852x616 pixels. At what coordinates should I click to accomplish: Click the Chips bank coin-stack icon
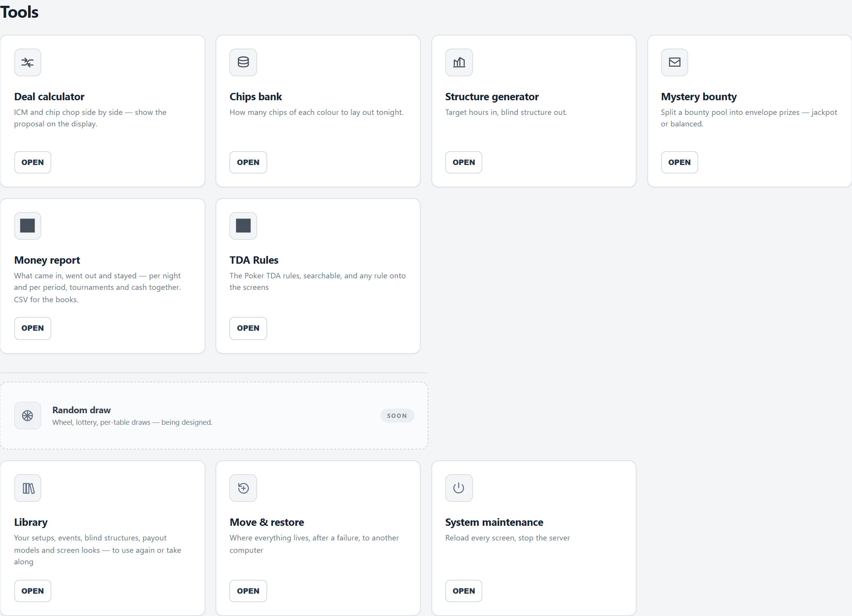243,62
